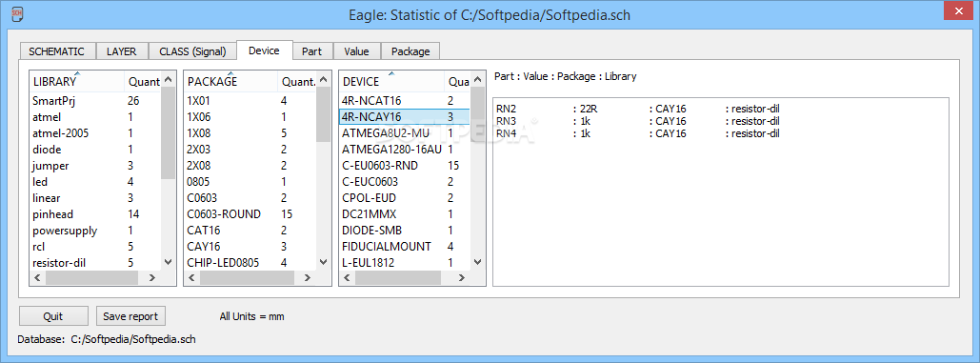Screen dimensions: 980x363
Task: Select the C-EU0603-RND device row
Action: (405, 166)
